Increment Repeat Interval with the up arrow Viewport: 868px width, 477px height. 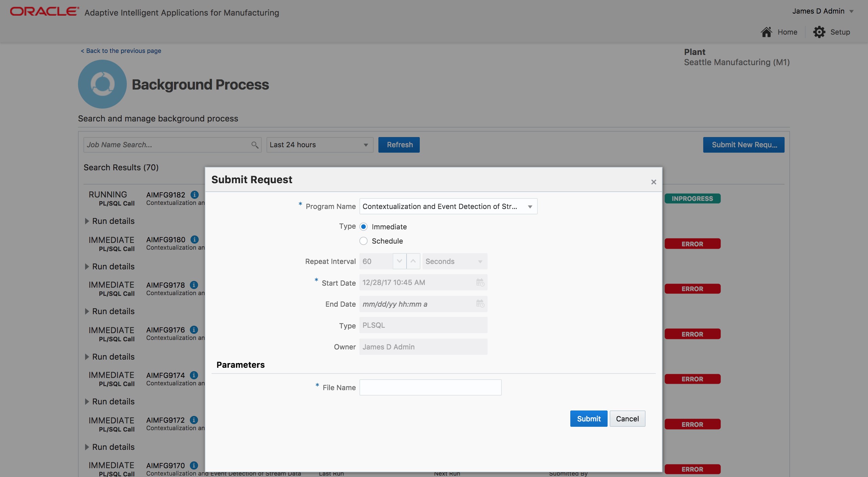(413, 261)
